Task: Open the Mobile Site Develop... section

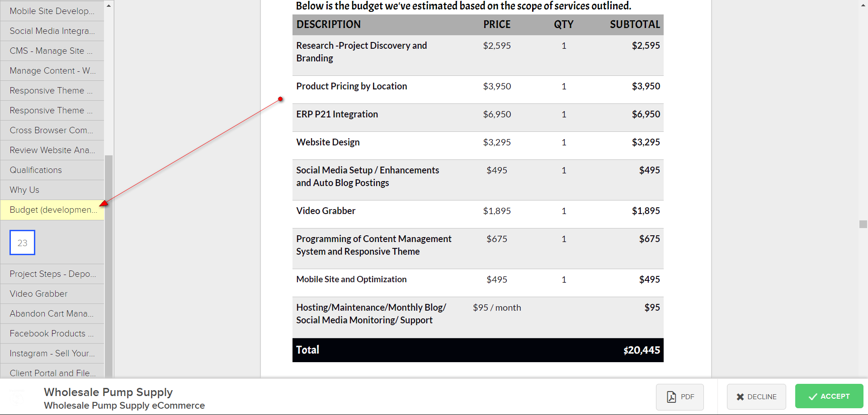Action: pyautogui.click(x=52, y=11)
